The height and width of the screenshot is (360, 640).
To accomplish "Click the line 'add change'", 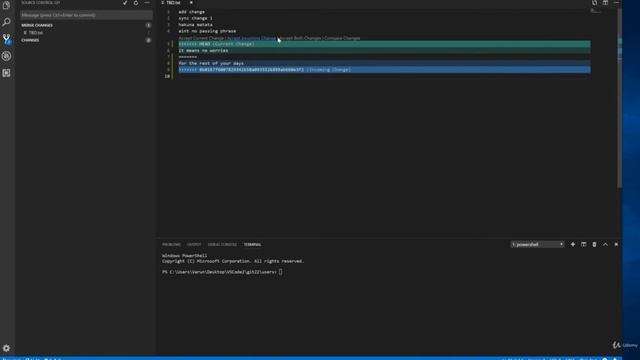I will point(191,12).
